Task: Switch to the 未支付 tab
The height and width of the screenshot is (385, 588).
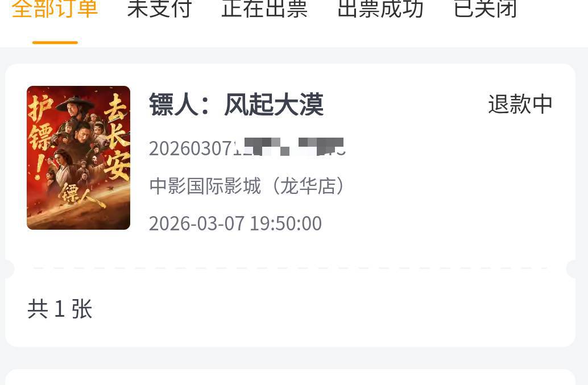Action: (160, 9)
